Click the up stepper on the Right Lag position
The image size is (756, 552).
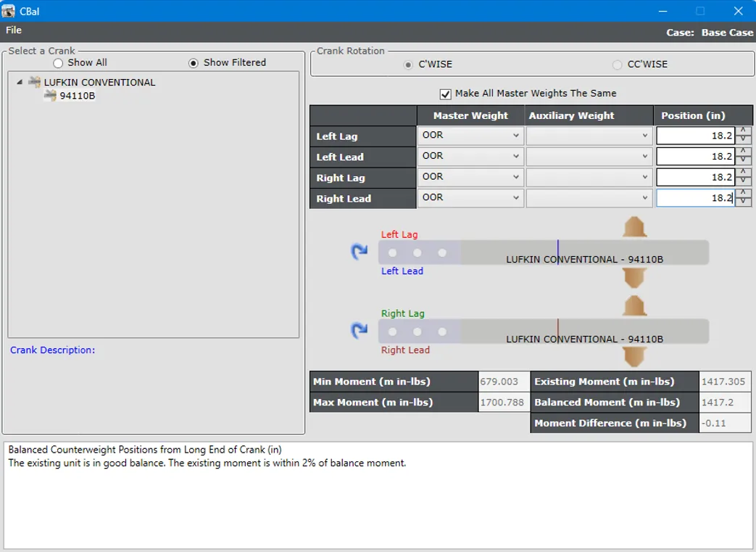click(x=744, y=173)
